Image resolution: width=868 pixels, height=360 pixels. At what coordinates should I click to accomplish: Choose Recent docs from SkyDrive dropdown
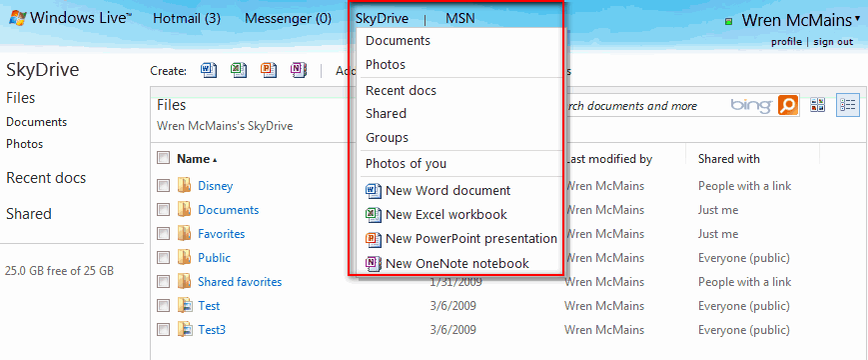pyautogui.click(x=401, y=90)
